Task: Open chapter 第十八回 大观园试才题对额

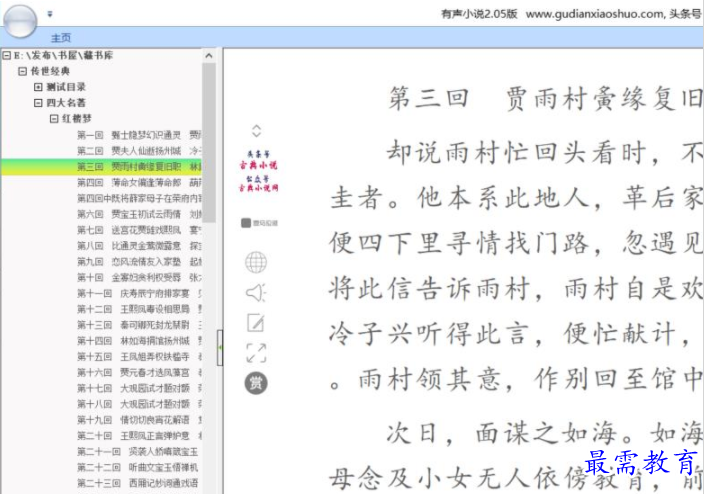Action: point(139,404)
